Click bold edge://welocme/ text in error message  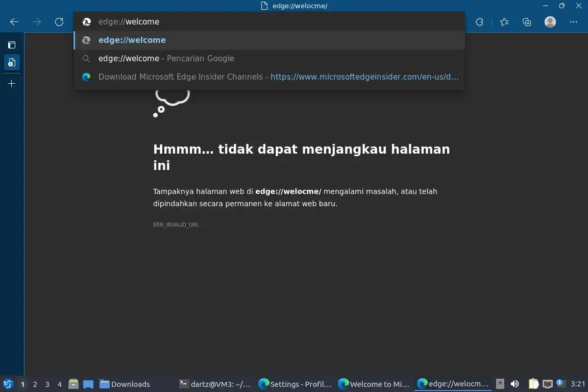288,191
